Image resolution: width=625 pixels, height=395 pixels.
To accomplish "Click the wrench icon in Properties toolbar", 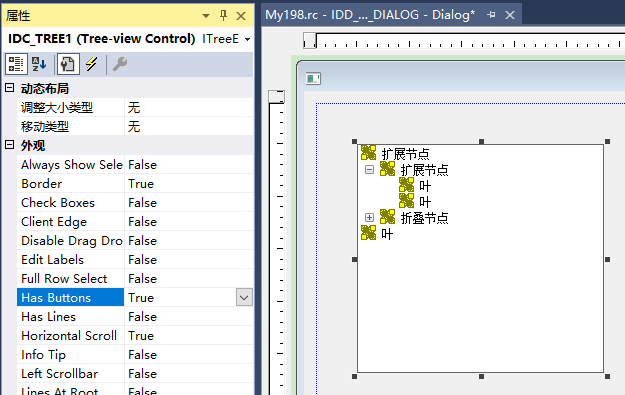I will [120, 64].
